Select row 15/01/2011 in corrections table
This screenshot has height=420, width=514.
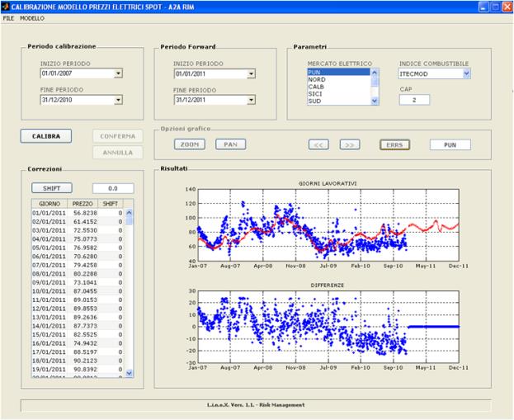click(x=78, y=335)
